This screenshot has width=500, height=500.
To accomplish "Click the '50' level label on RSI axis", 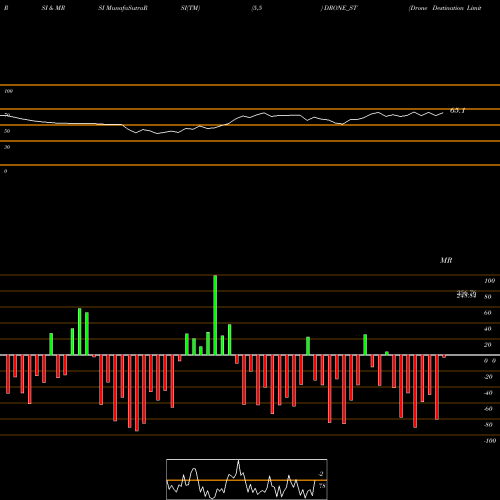I will 7,131.
